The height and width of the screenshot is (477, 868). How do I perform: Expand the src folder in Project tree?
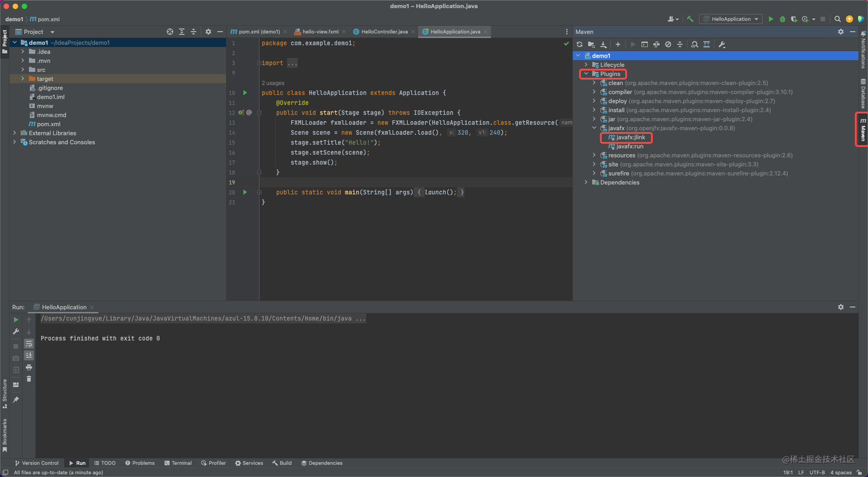pos(23,70)
